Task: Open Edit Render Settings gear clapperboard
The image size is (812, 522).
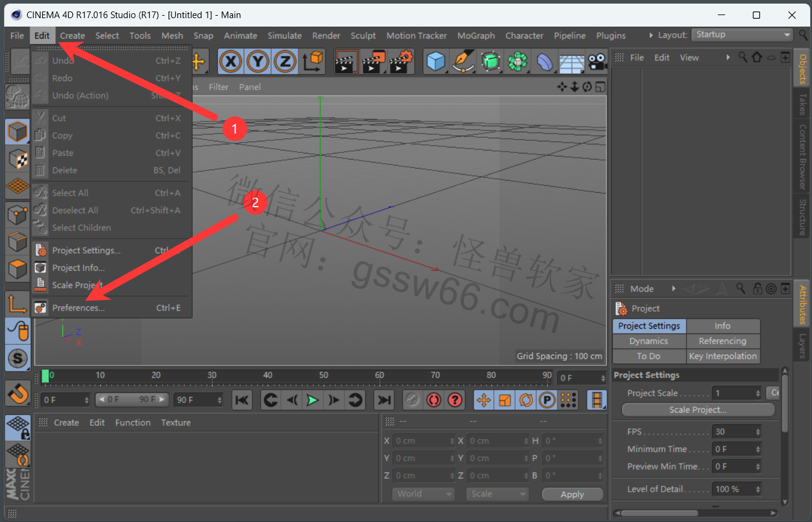Action: tap(401, 62)
